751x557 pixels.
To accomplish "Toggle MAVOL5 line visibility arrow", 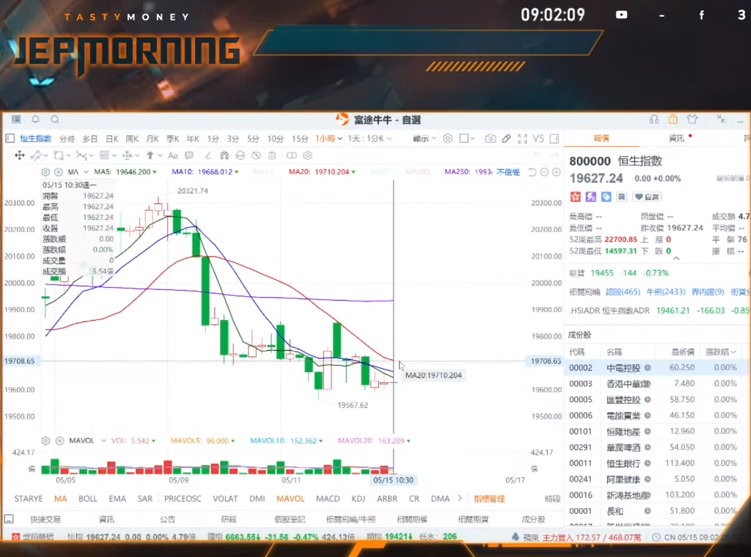I will coord(233,441).
